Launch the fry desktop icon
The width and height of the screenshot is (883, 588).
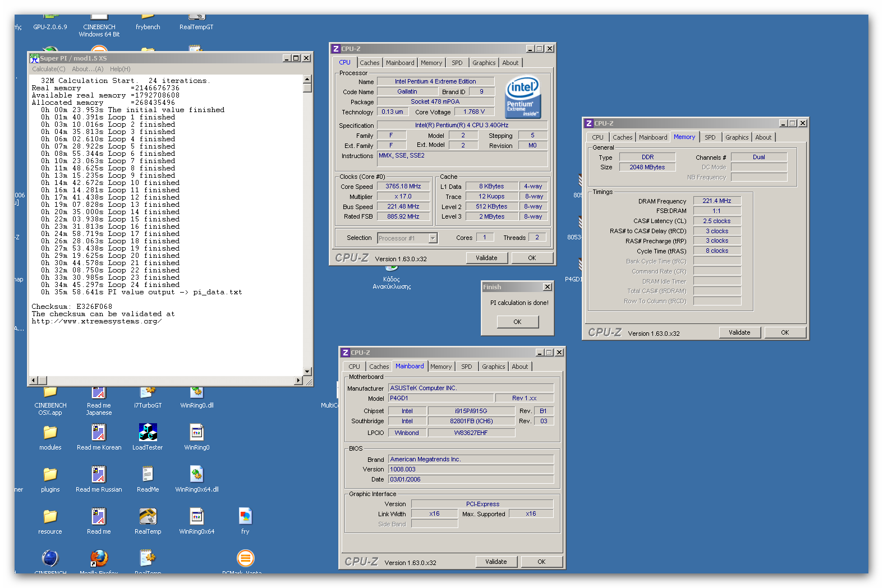[245, 516]
